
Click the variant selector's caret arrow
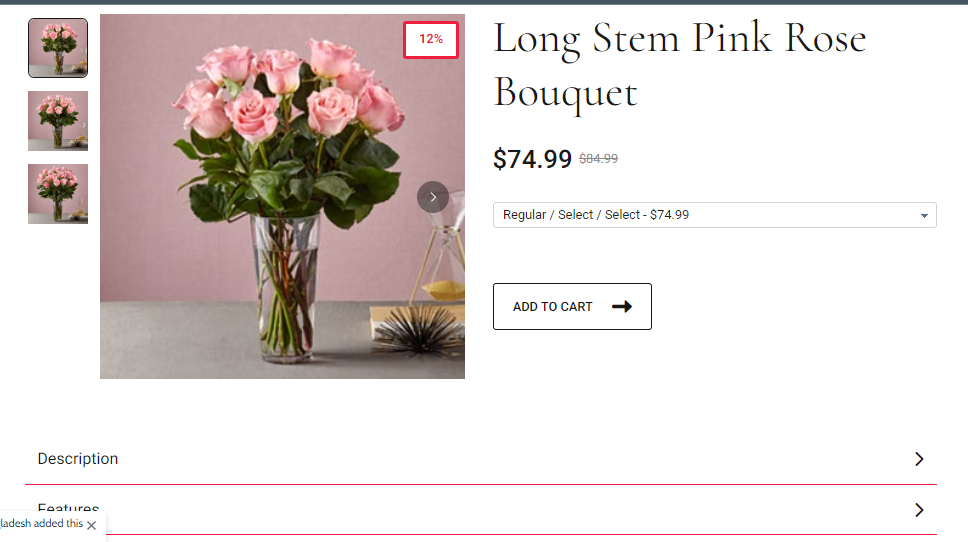pyautogui.click(x=924, y=216)
